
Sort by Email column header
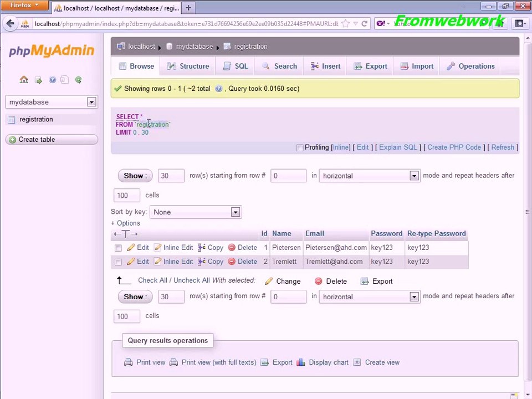pos(315,233)
